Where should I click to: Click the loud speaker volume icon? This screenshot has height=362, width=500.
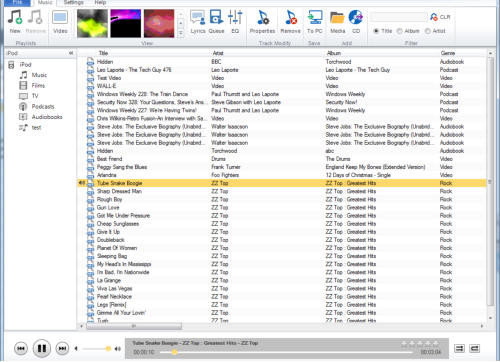pos(117,349)
